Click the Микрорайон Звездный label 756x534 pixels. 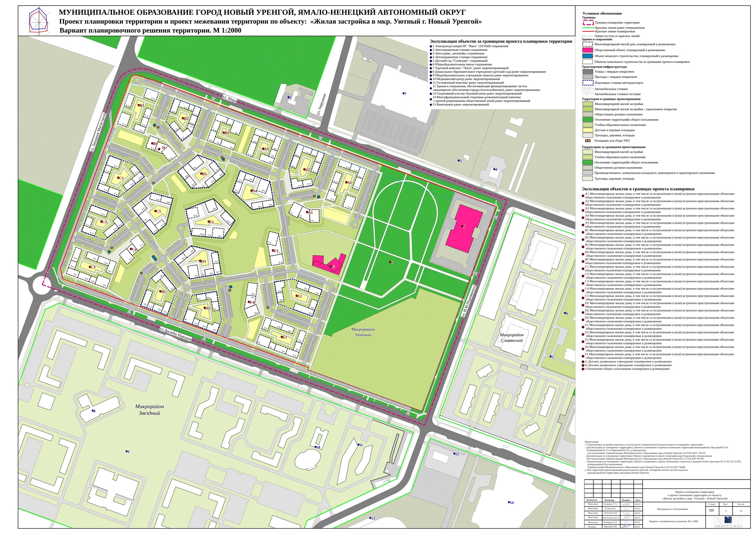[x=150, y=410]
